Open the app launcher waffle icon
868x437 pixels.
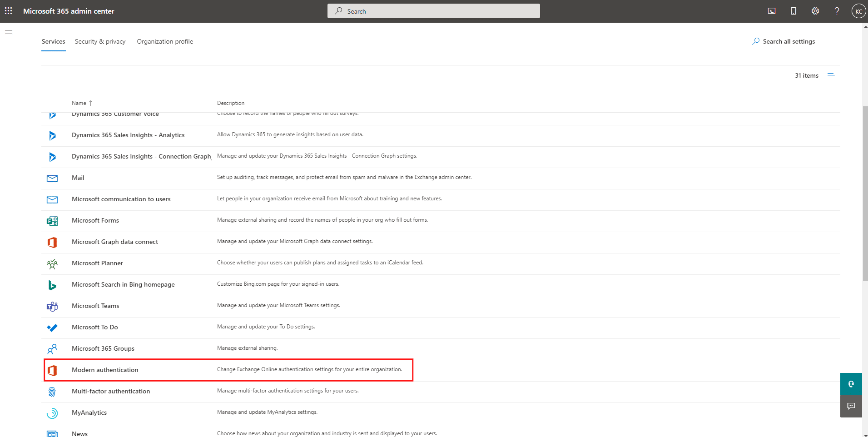(9, 11)
